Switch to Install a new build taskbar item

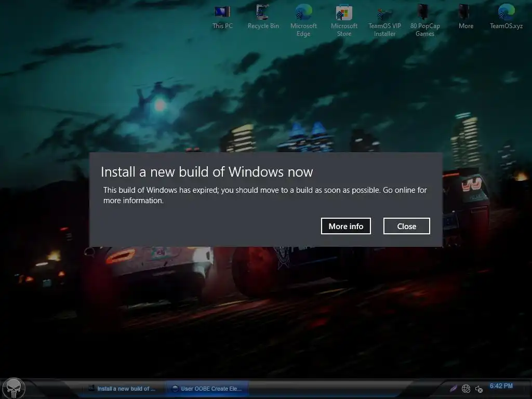122,389
